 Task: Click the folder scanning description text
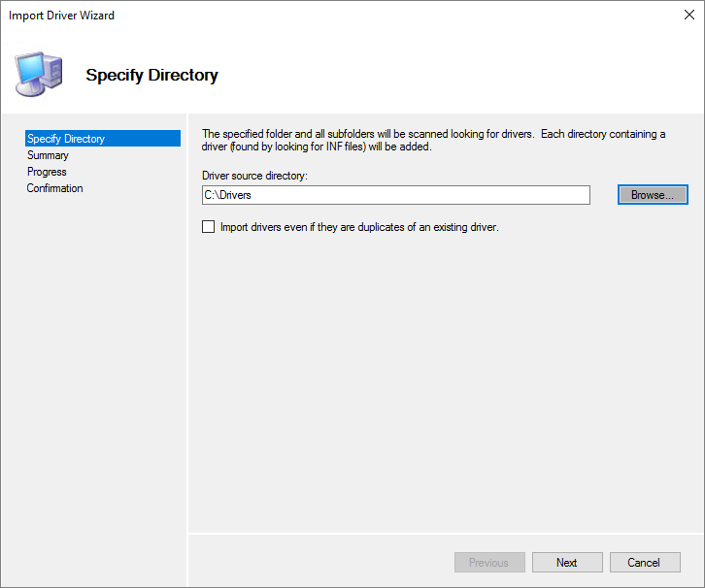433,141
